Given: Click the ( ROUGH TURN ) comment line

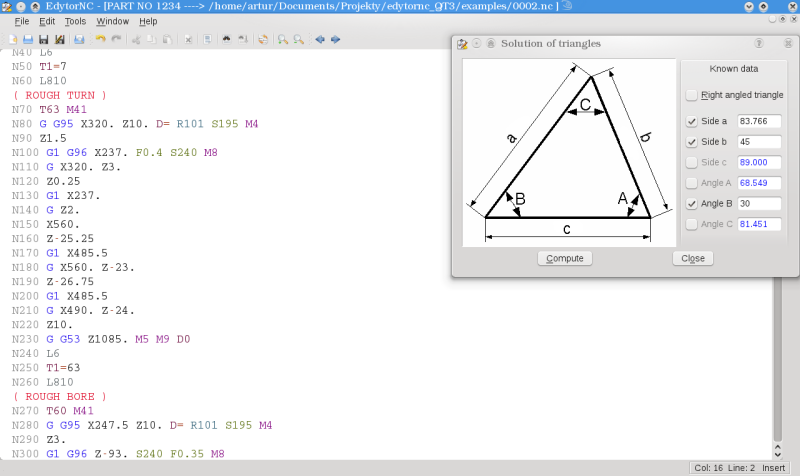Looking at the screenshot, I should click(60, 95).
